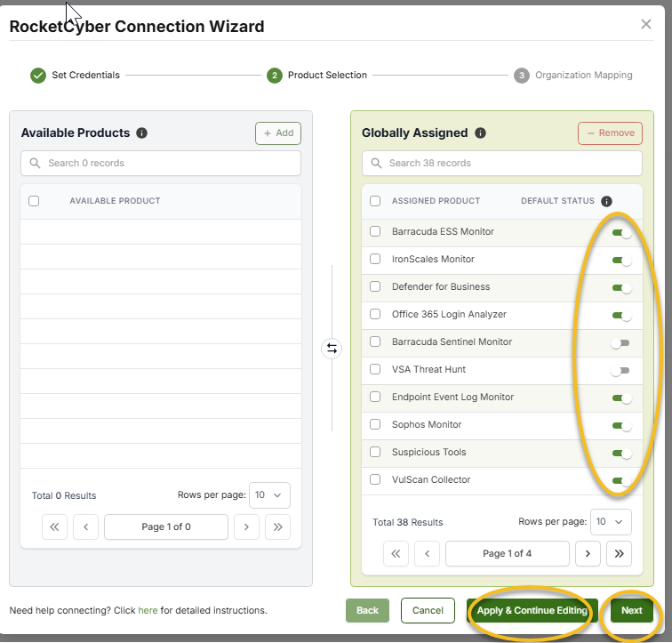This screenshot has height=643, width=672.
Task: Open the Page 1 of 0 selector
Action: 166,526
